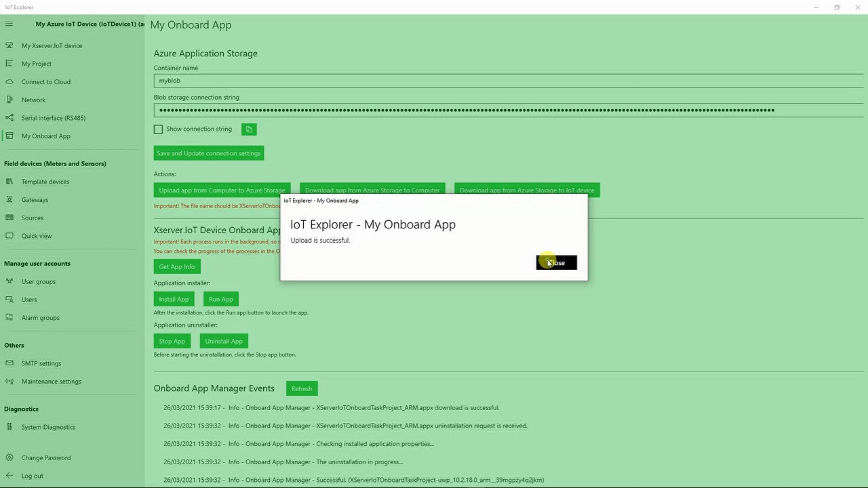Click the Sources sidebar icon
Viewport: 868px width, 488px height.
tap(9, 218)
